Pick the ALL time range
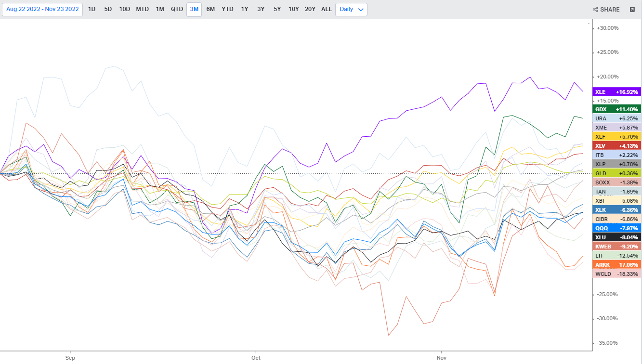Image resolution: width=642 pixels, height=364 pixels. click(327, 10)
